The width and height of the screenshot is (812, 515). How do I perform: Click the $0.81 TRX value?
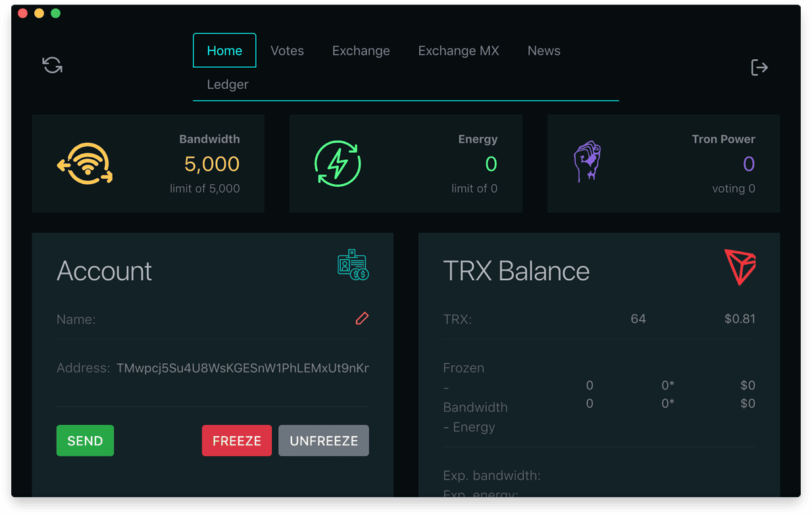[x=740, y=319]
